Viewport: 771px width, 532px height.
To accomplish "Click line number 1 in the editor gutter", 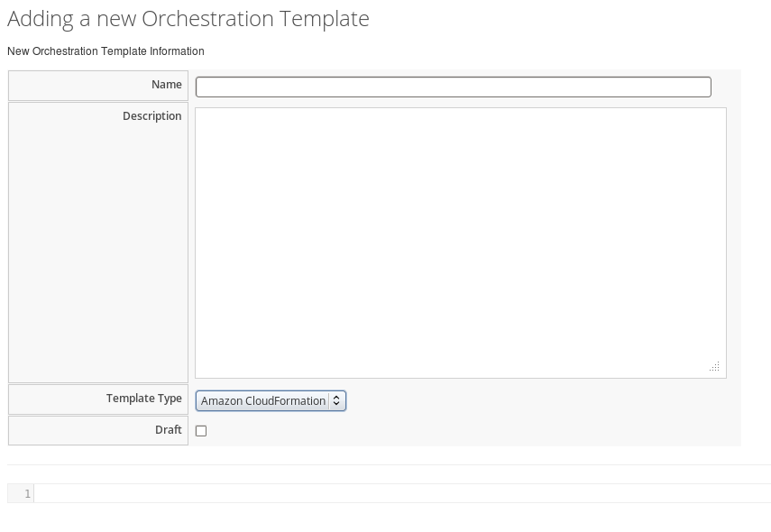I will (x=26, y=493).
